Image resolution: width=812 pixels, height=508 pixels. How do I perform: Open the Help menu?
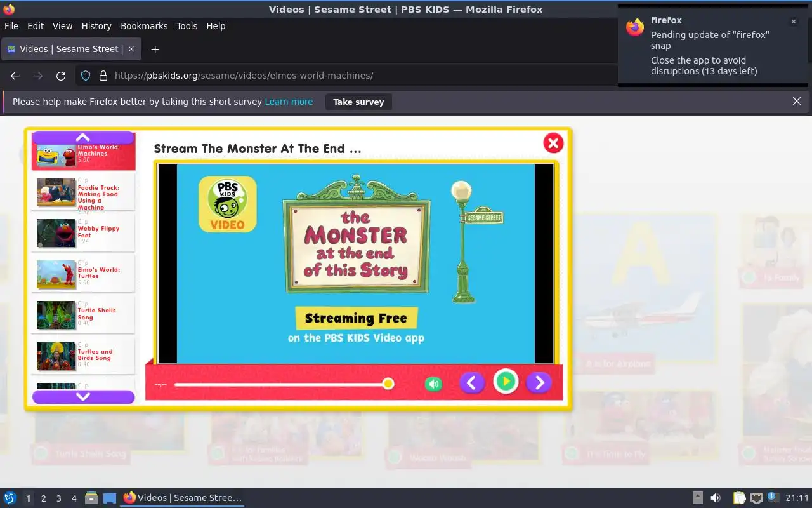pos(216,26)
